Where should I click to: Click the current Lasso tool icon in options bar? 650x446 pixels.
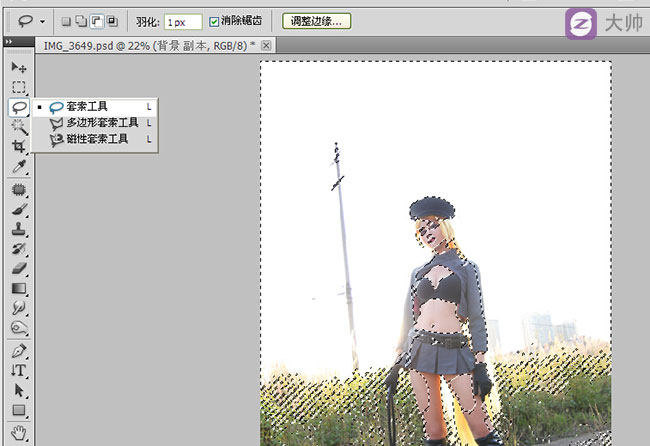[x=25, y=21]
